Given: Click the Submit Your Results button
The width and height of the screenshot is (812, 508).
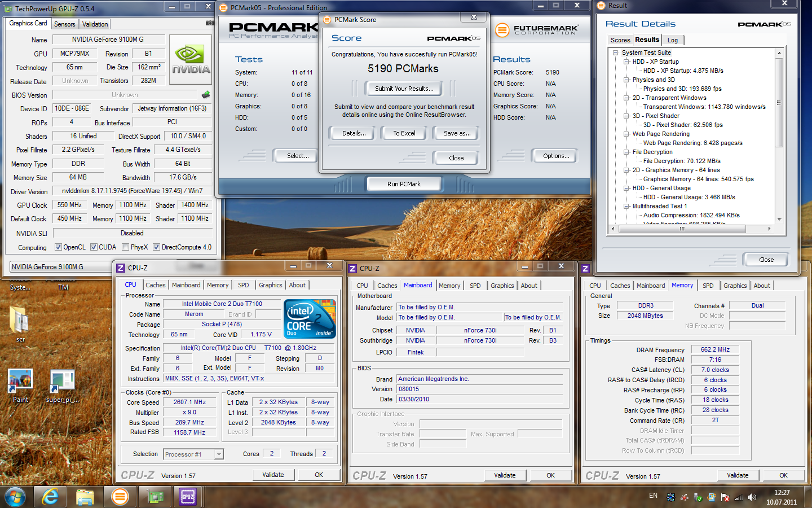Looking at the screenshot, I should pyautogui.click(x=404, y=89).
